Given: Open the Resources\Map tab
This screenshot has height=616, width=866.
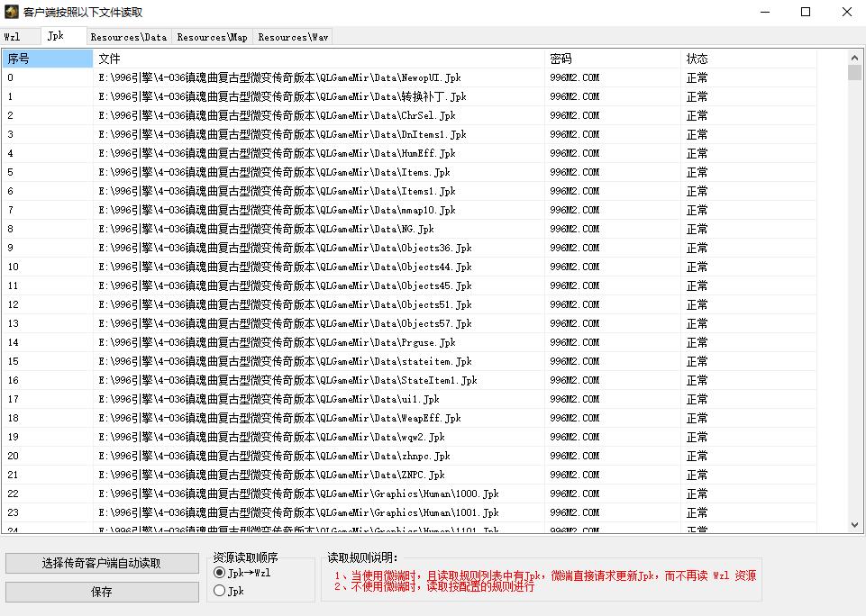Looking at the screenshot, I should (212, 37).
